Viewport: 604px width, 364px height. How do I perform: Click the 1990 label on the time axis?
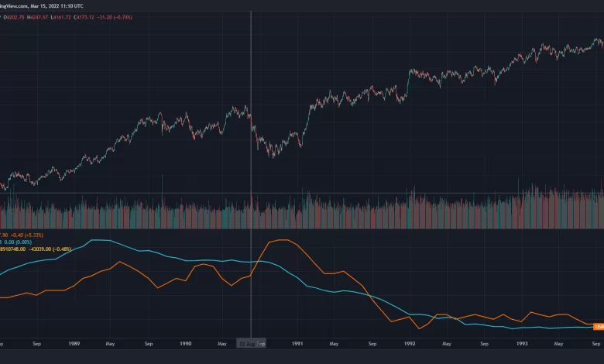(185, 342)
